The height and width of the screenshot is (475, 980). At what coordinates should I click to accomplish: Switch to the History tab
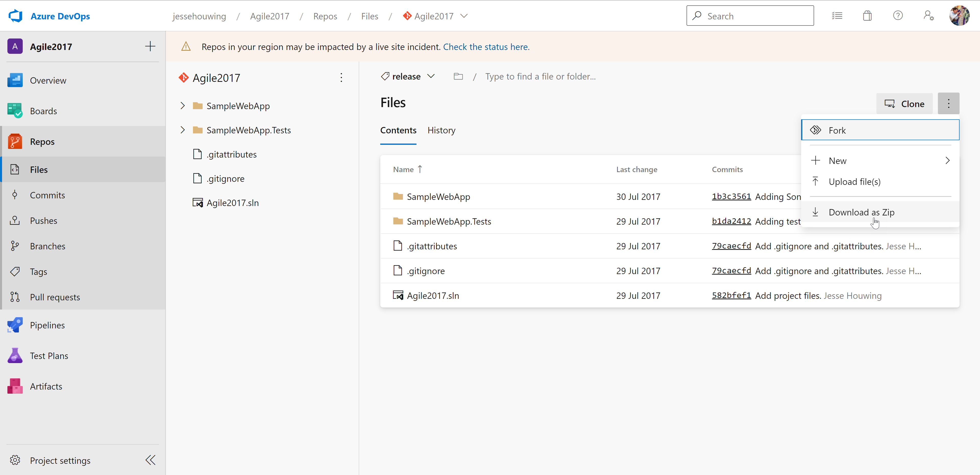click(x=441, y=130)
